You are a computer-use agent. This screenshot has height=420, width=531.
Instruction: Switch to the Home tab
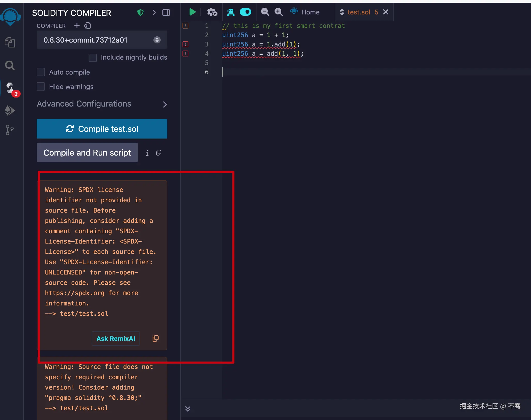tap(310, 12)
